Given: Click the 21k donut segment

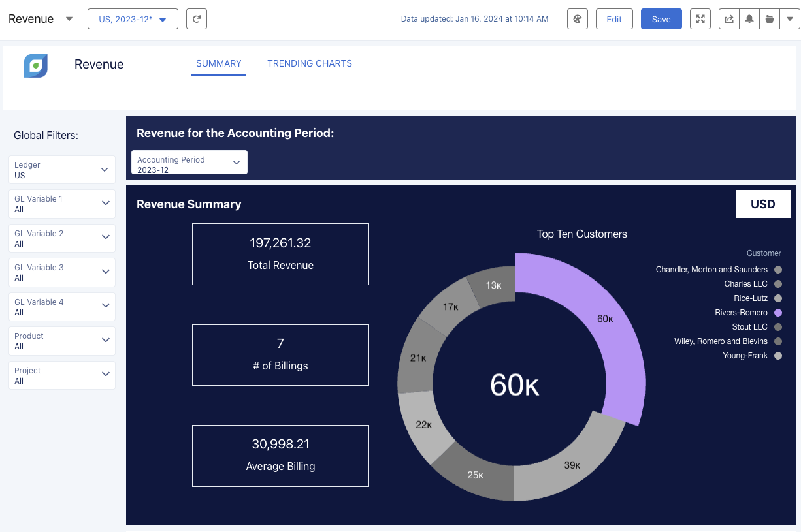Looking at the screenshot, I should [419, 358].
